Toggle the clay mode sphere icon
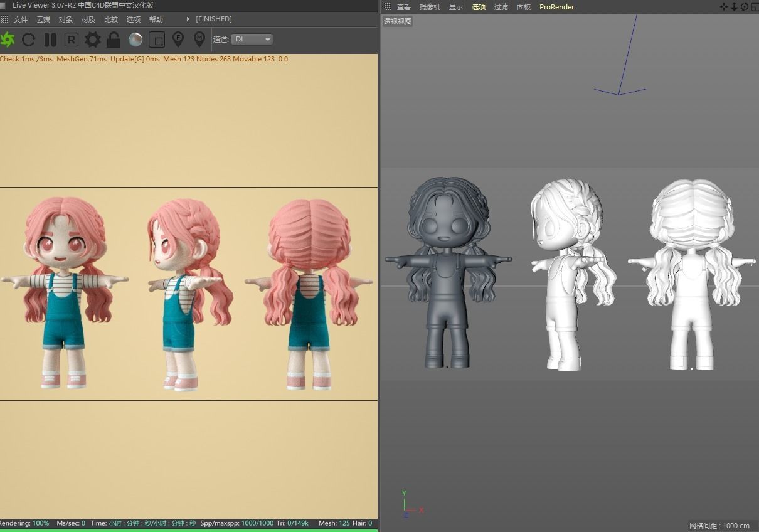Image resolution: width=759 pixels, height=532 pixels. point(135,40)
